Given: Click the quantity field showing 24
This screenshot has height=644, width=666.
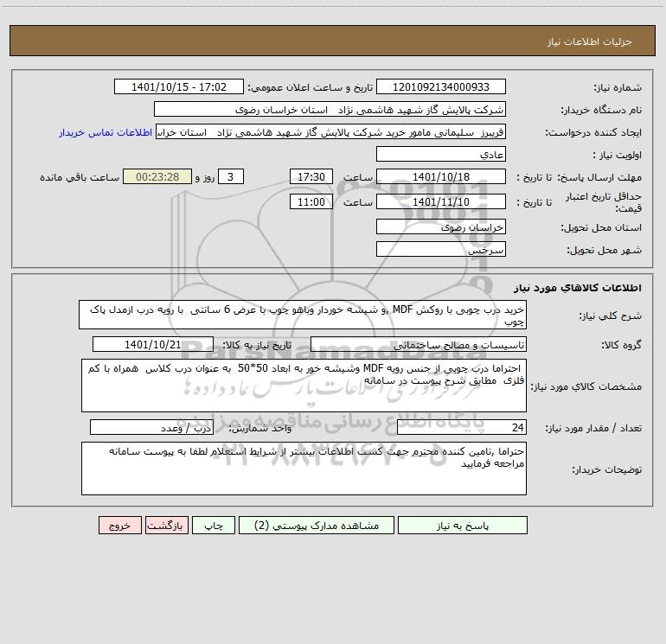Looking at the screenshot, I should (462, 427).
